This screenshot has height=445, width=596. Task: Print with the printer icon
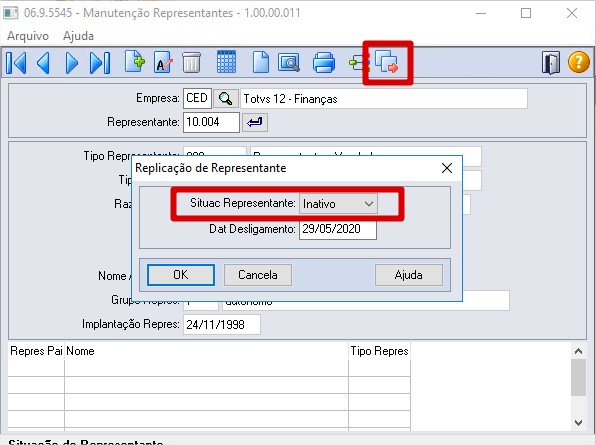click(324, 63)
